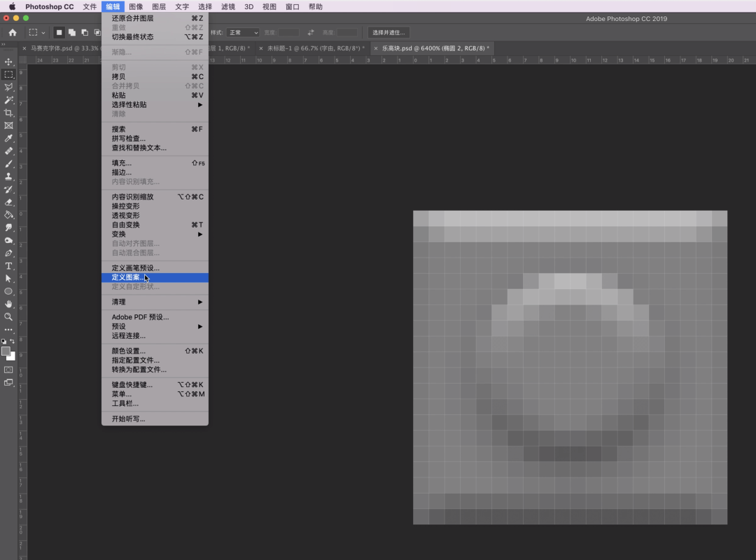Choose 定义图案 from the Edit menu
Viewport: 756px width, 560px height.
coord(129,277)
